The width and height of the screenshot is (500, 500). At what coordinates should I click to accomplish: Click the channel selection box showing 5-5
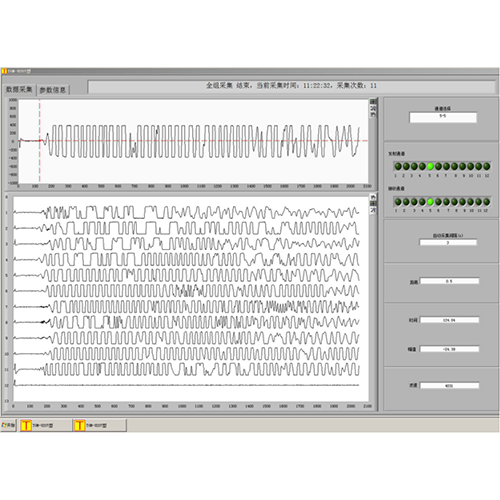(443, 117)
